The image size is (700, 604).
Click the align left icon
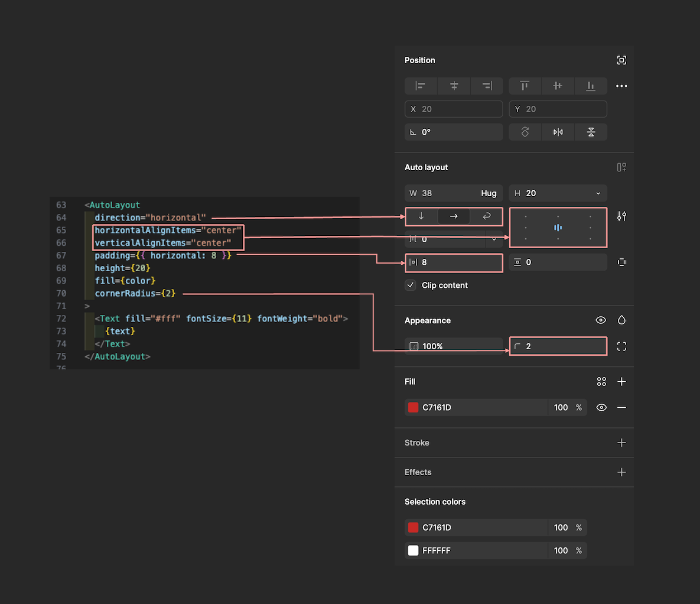coord(421,86)
